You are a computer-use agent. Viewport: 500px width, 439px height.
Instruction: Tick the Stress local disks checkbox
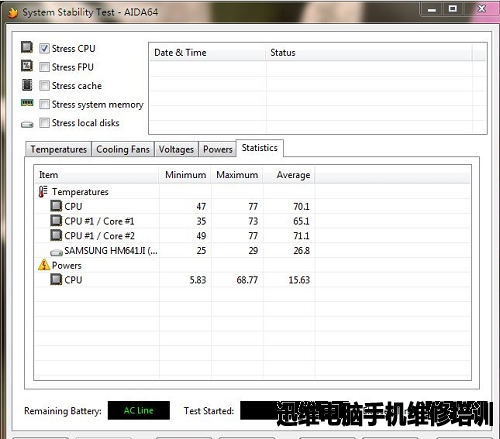pyautogui.click(x=44, y=123)
